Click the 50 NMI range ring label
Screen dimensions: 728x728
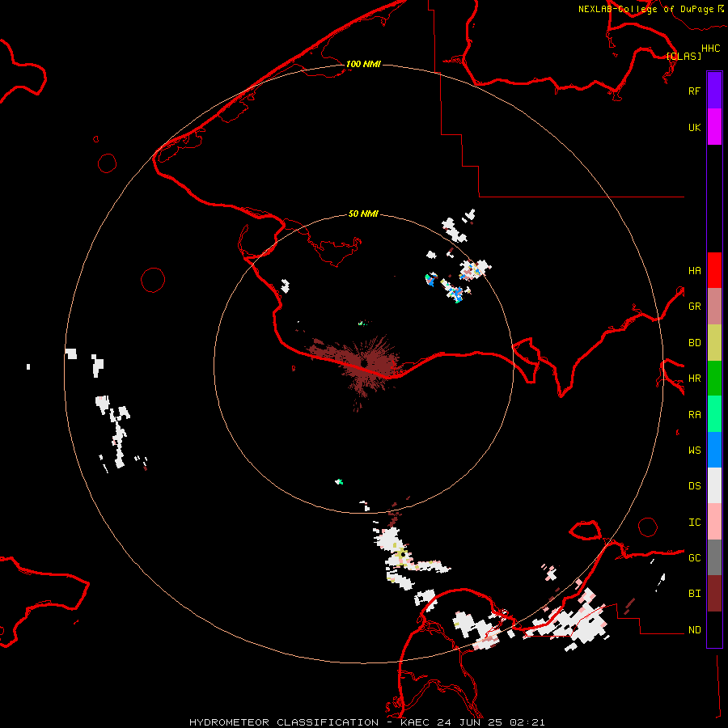pos(363,214)
